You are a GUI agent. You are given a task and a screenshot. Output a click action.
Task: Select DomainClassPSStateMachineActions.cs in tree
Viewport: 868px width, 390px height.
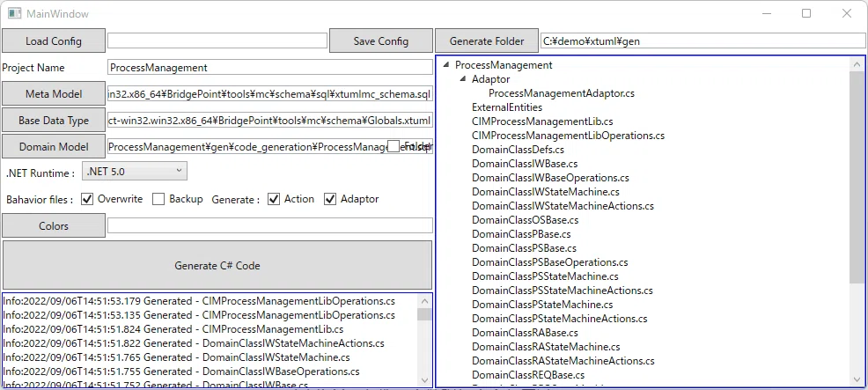[562, 291]
